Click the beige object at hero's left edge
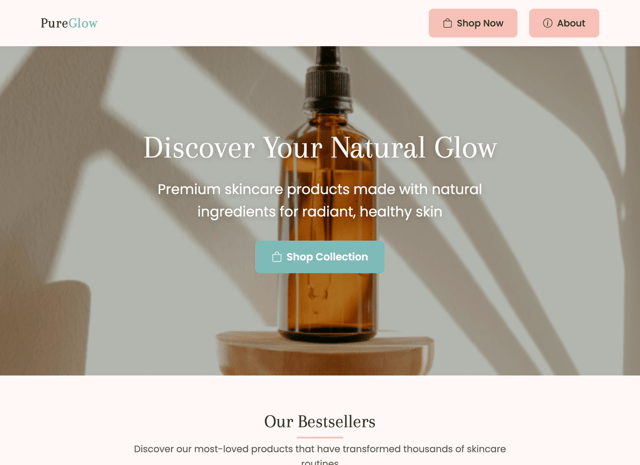This screenshot has height=465, width=640. [x=44, y=327]
